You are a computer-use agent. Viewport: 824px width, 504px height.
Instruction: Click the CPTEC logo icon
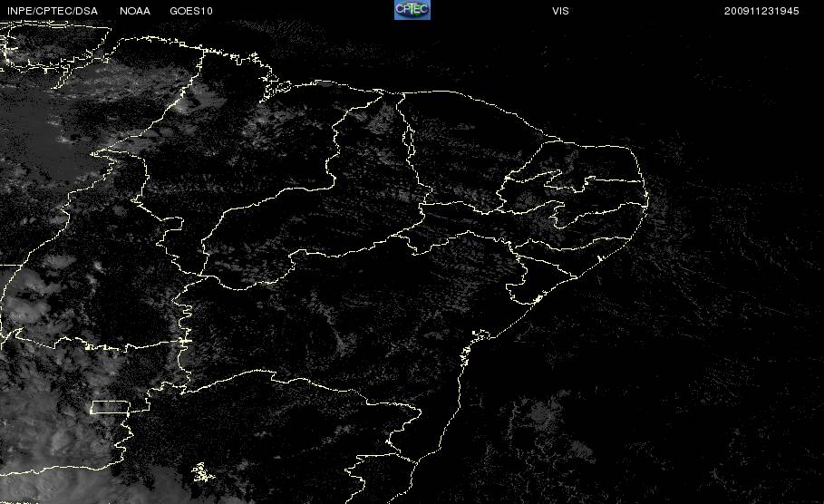click(x=412, y=10)
